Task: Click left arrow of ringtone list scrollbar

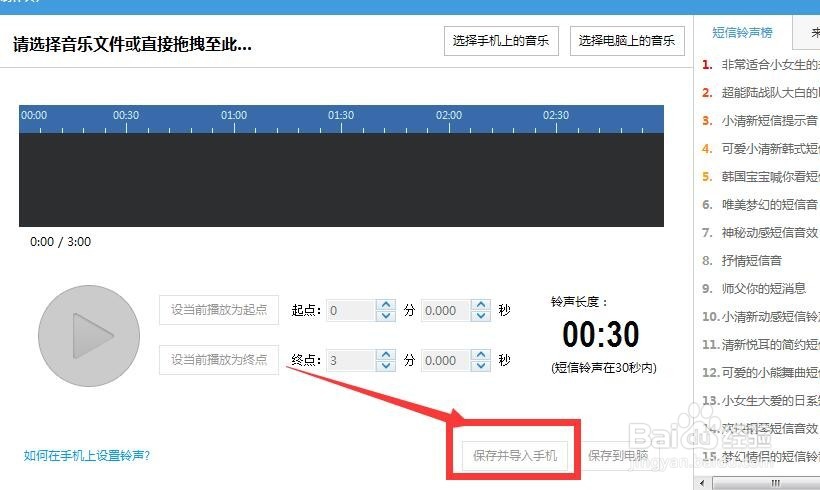Action: click(x=702, y=483)
